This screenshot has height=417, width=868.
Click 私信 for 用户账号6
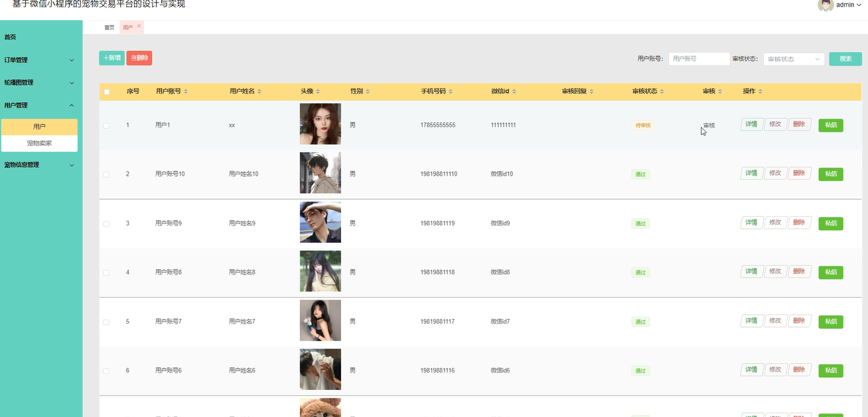(x=831, y=370)
